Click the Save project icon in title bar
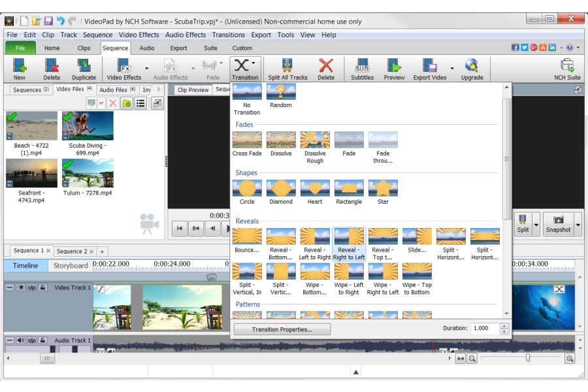588x392 pixels. click(x=48, y=21)
